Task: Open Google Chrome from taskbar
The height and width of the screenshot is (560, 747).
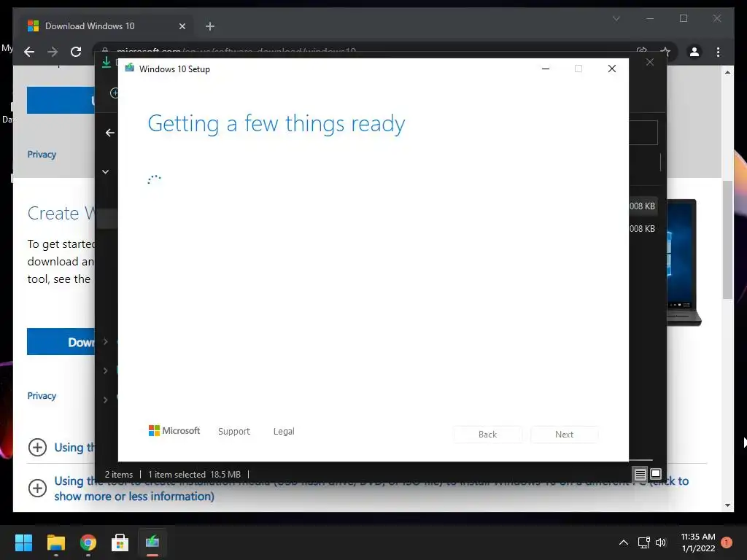Action: (x=88, y=542)
